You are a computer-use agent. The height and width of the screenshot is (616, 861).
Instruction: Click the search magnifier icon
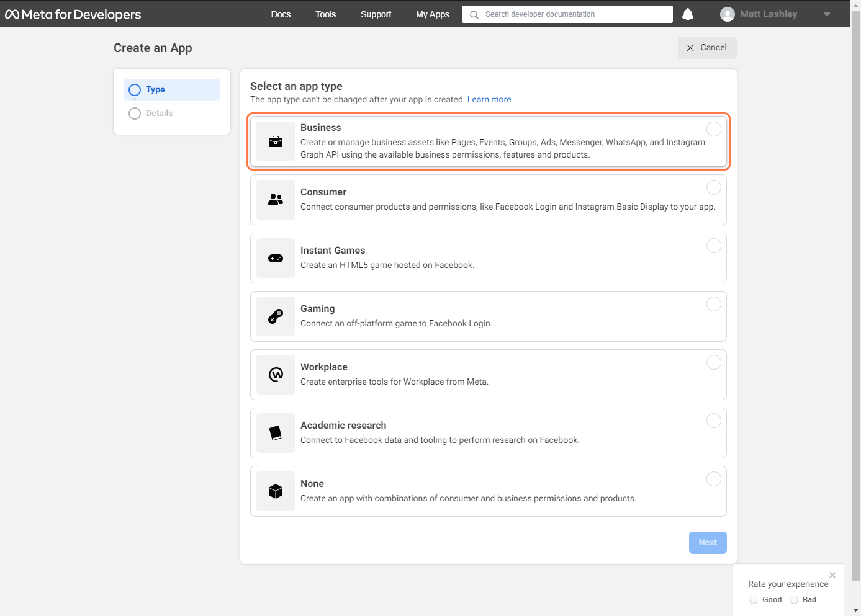(474, 14)
